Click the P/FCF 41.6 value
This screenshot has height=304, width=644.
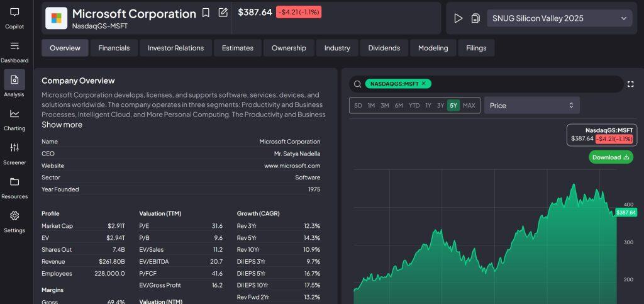[217, 273]
